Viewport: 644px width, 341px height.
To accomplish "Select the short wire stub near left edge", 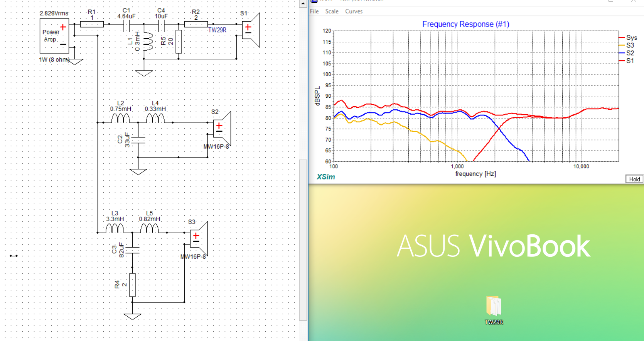I will pos(13,256).
